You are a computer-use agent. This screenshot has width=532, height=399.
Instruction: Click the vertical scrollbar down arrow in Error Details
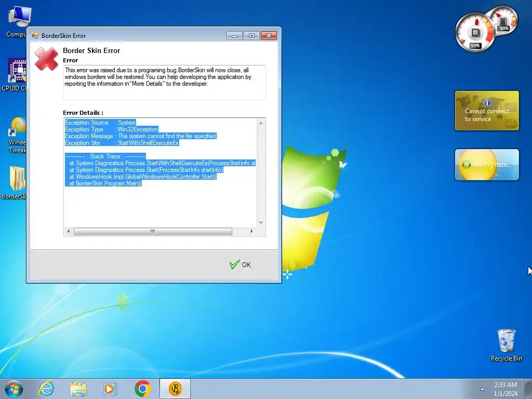click(261, 222)
